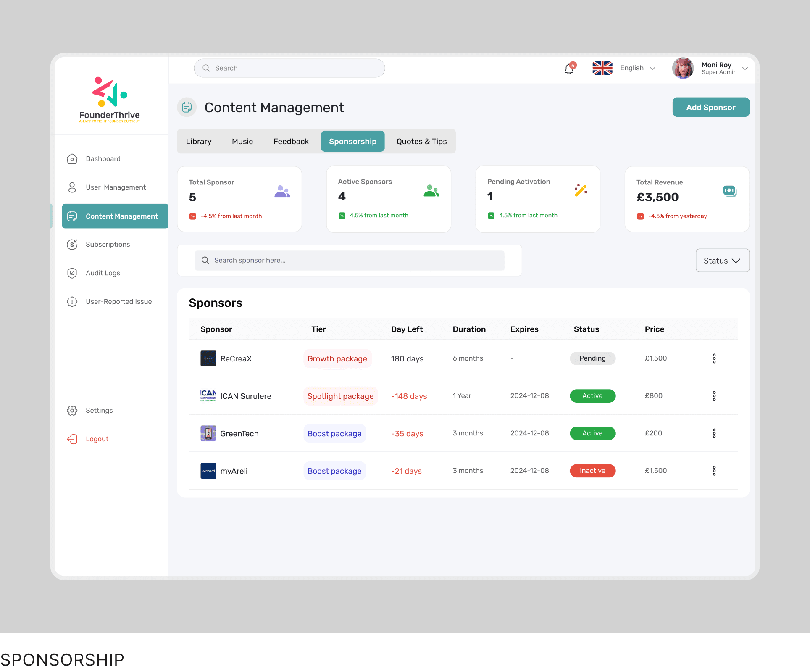This screenshot has height=672, width=810.
Task: Open three-dot menu for myAreli sponsor
Action: tap(714, 471)
